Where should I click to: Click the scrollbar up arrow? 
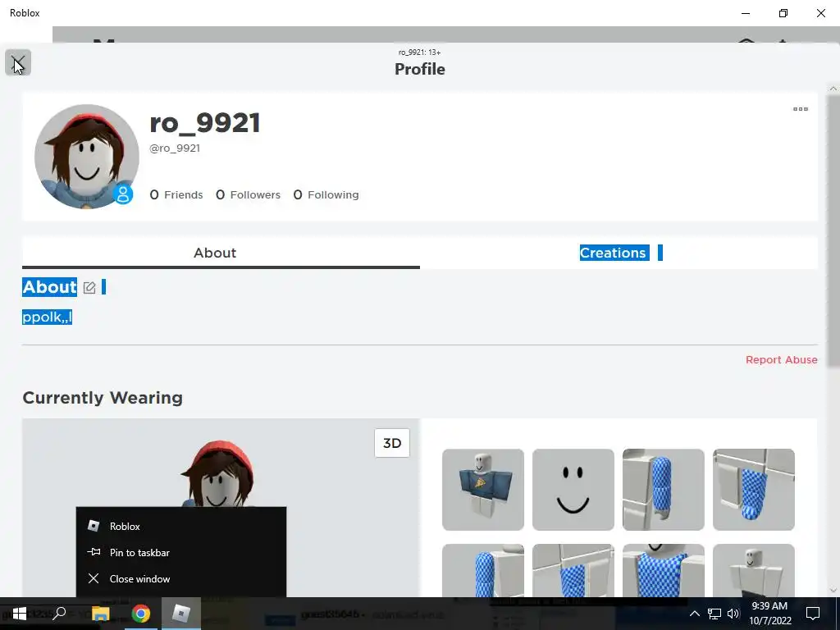point(833,89)
